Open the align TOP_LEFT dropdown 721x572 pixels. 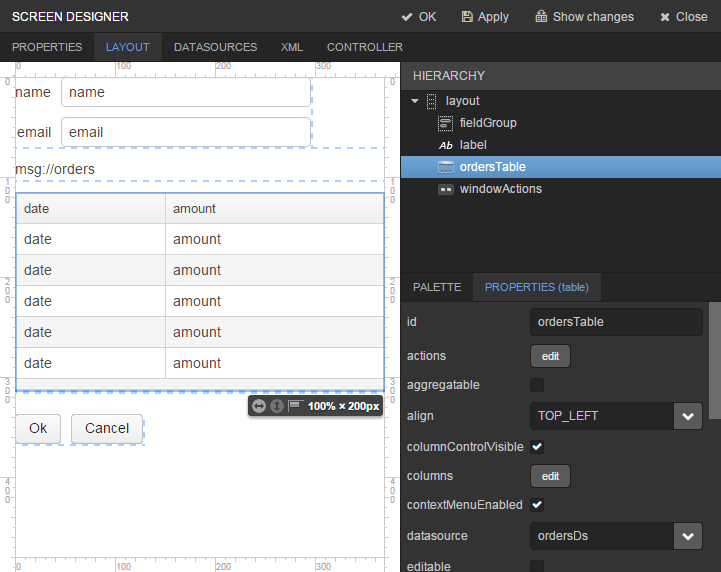point(688,416)
